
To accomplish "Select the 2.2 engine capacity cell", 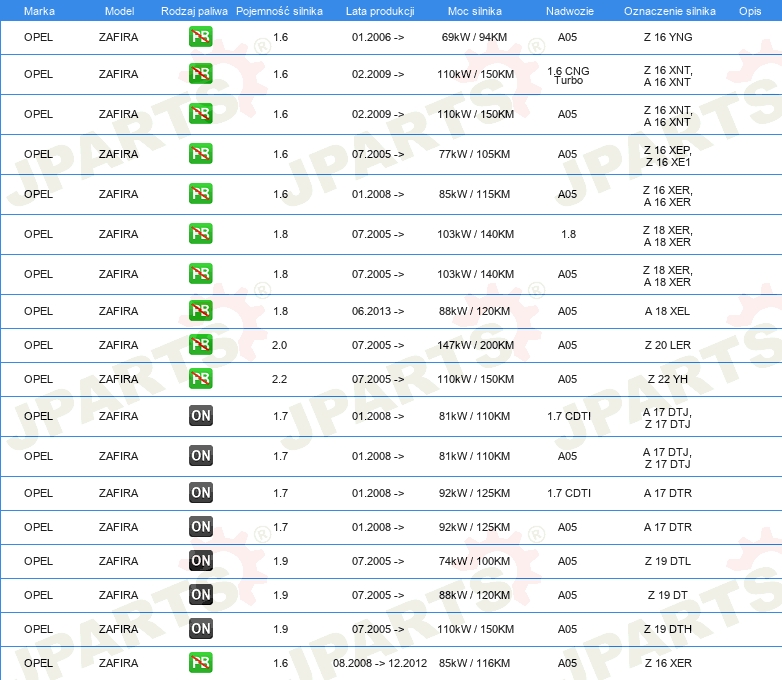I will pos(279,379).
